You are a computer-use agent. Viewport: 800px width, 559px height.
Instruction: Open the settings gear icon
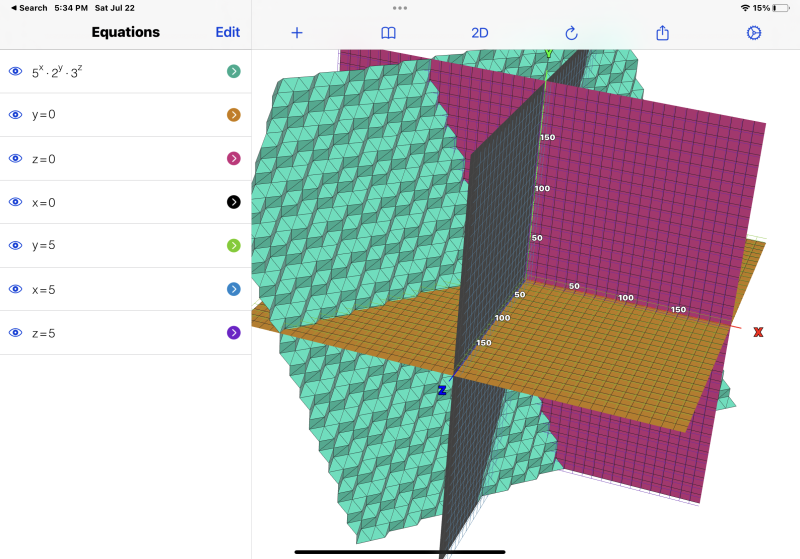click(x=754, y=33)
